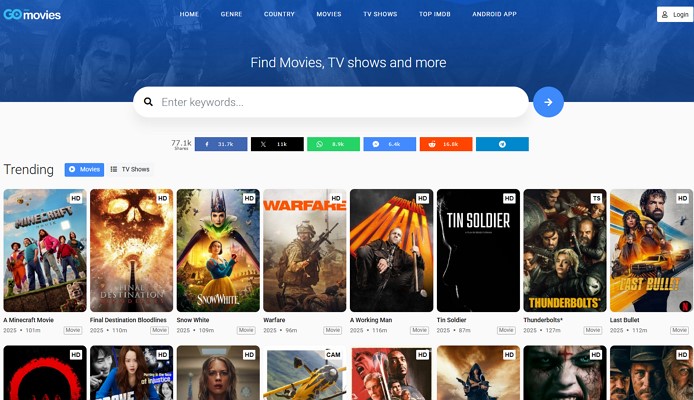Click the HD badge on Tin Soldier poster

[x=509, y=198]
